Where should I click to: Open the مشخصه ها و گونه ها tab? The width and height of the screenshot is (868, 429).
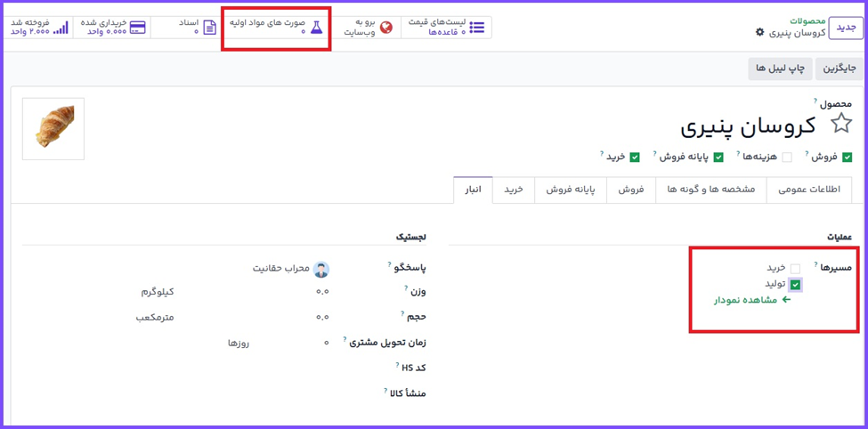tap(710, 190)
